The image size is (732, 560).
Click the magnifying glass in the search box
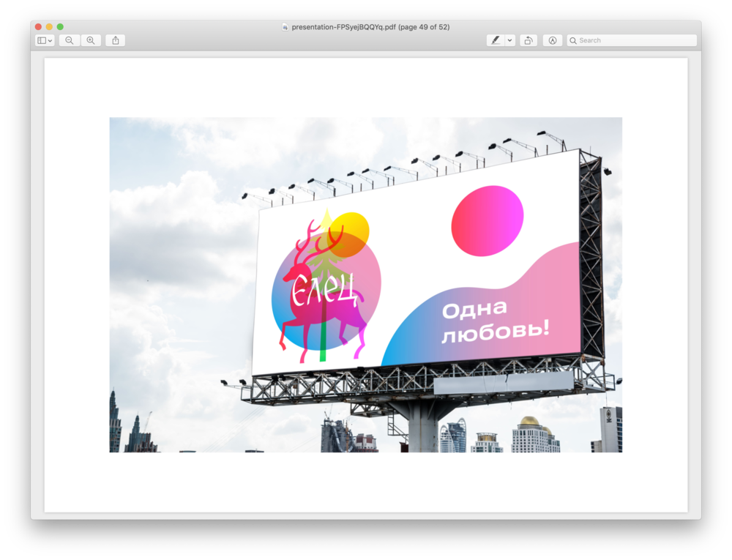click(573, 40)
